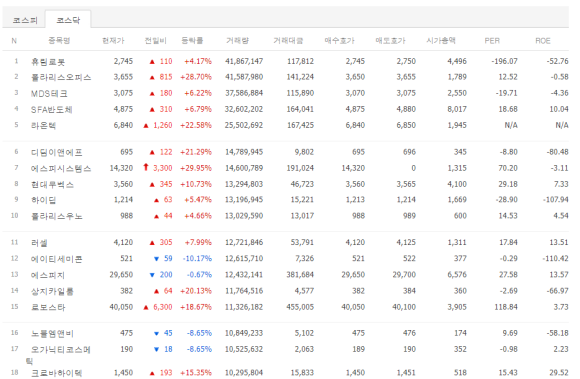Click the -110.42 ROE value
This screenshot has width=580, height=379.
[556, 258]
